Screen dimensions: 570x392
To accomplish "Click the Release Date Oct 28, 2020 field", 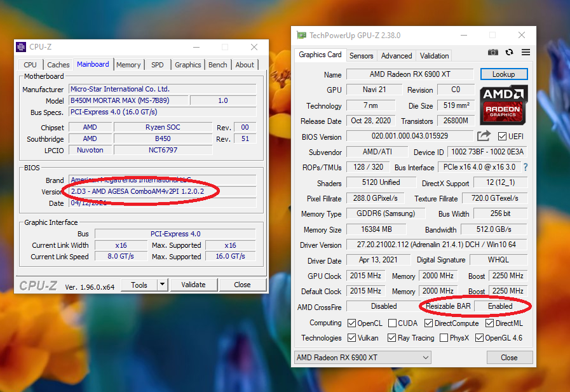I will pos(371,121).
